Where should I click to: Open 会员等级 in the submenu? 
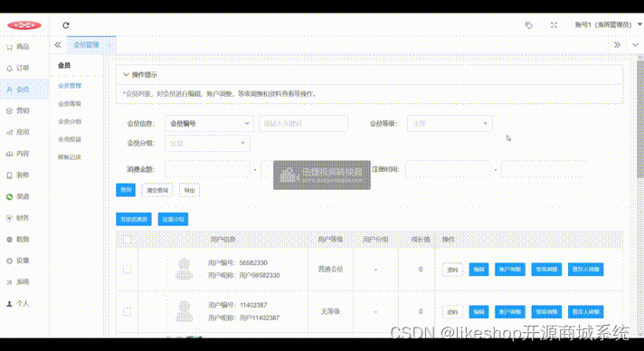(70, 103)
